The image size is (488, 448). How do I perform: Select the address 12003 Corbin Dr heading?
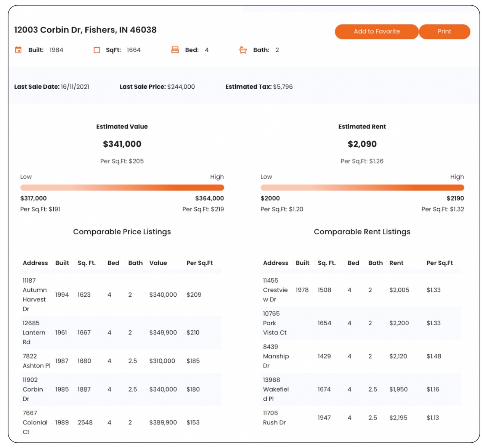[85, 30]
